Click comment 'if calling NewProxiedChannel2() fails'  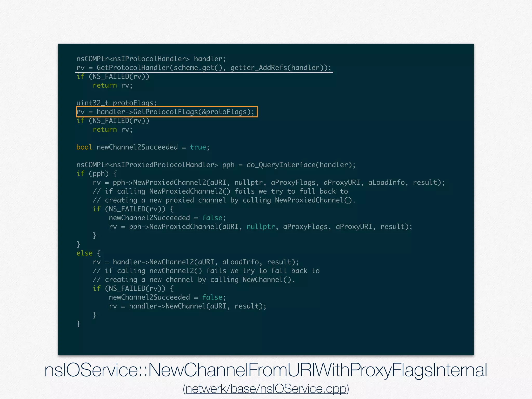220,191
